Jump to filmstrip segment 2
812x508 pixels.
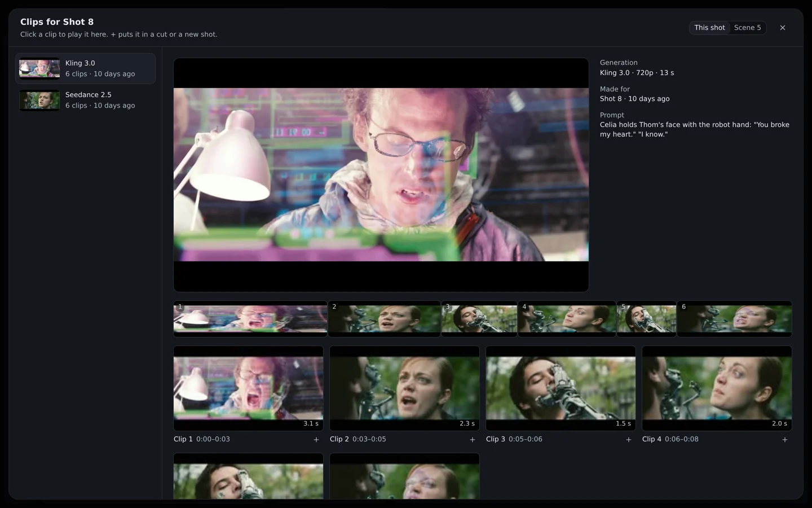(x=385, y=319)
